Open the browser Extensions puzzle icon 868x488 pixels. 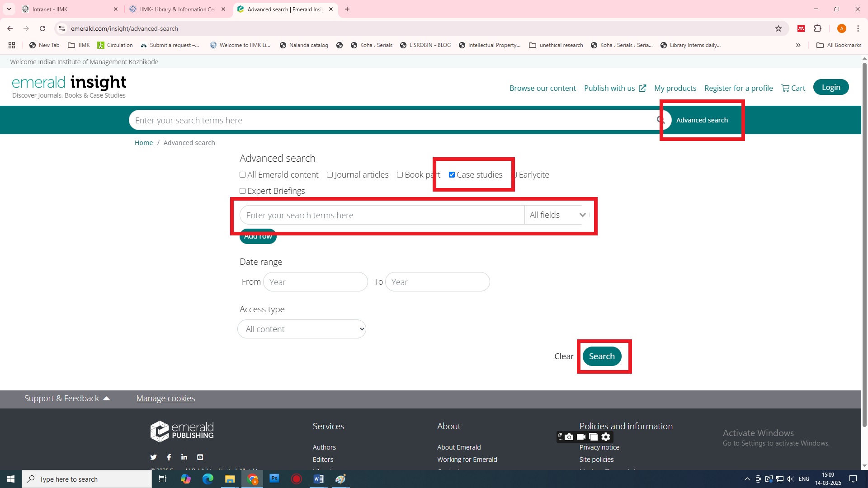pyautogui.click(x=817, y=28)
